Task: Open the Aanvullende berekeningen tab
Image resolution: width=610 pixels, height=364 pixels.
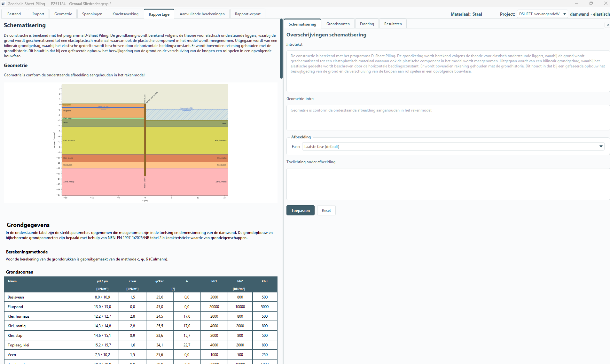Action: point(202,14)
